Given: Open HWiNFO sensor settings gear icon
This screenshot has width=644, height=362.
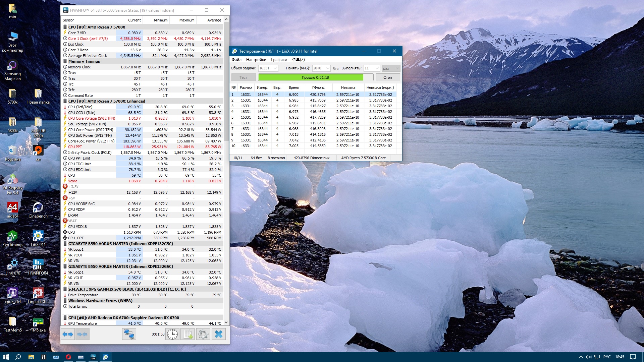Looking at the screenshot, I should (x=203, y=334).
